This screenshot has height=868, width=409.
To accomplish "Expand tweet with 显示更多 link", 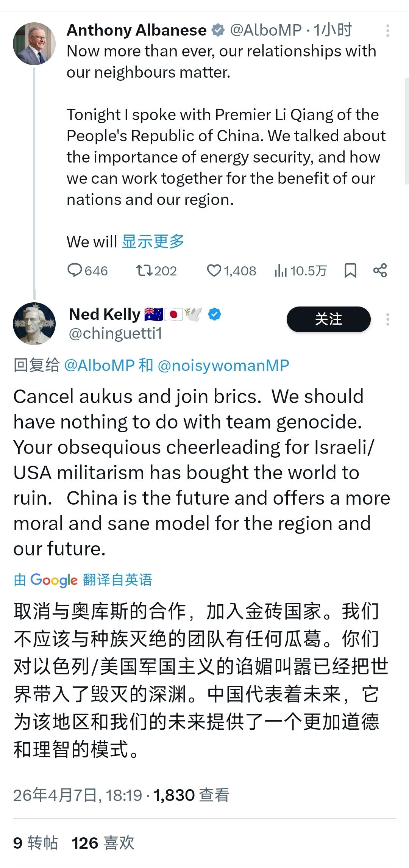I will pos(153,241).
